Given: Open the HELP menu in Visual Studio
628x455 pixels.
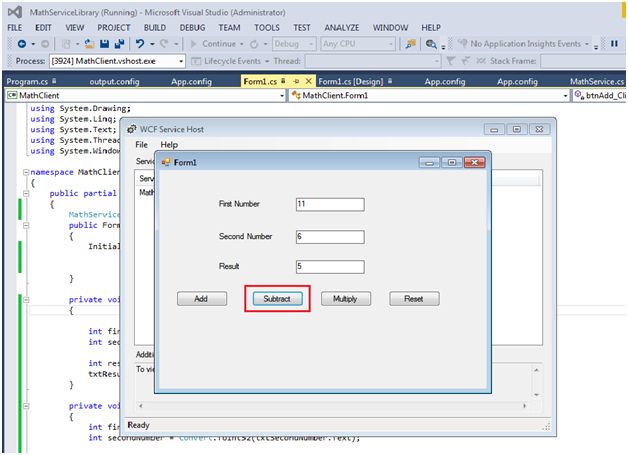Looking at the screenshot, I should coord(431,28).
